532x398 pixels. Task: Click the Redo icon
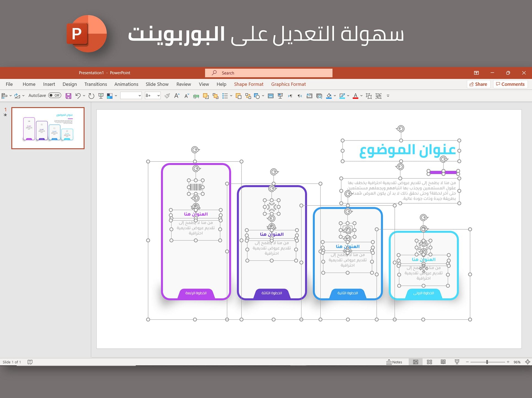pos(91,96)
